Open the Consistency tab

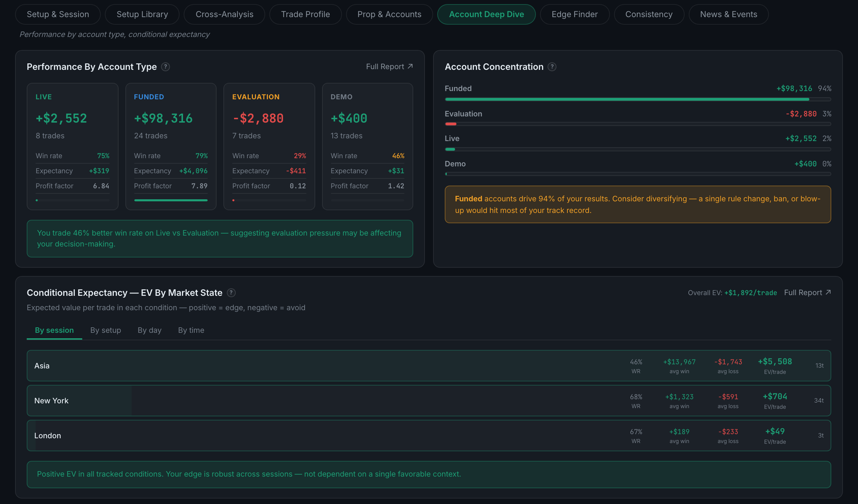[649, 14]
